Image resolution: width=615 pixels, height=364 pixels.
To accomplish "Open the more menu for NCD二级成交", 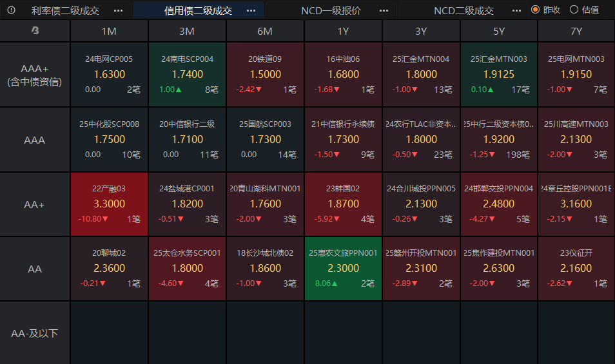I will pyautogui.click(x=516, y=10).
